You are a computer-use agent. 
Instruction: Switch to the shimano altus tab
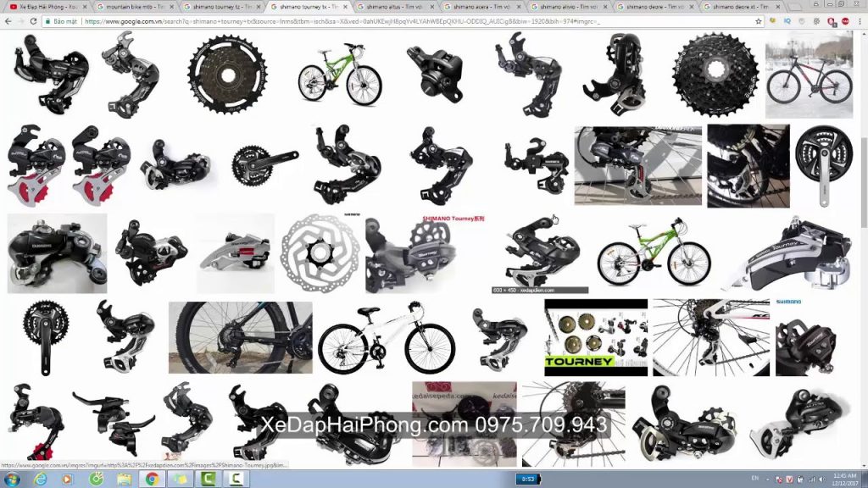coord(397,7)
